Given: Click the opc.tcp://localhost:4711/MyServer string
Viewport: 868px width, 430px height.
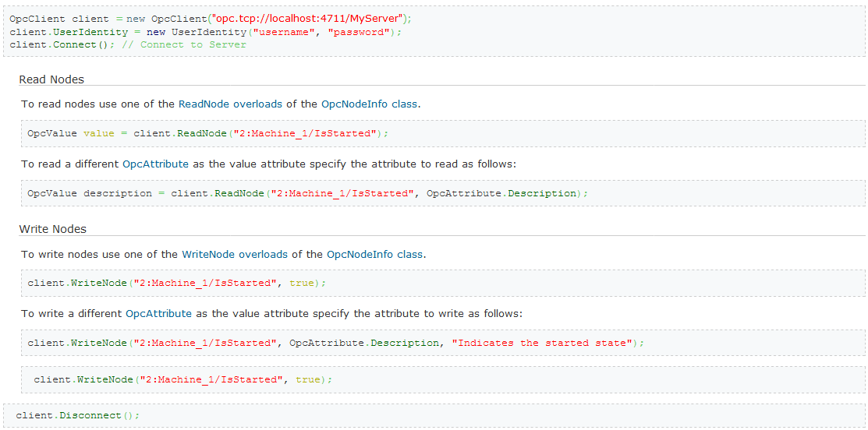Looking at the screenshot, I should pyautogui.click(x=306, y=19).
